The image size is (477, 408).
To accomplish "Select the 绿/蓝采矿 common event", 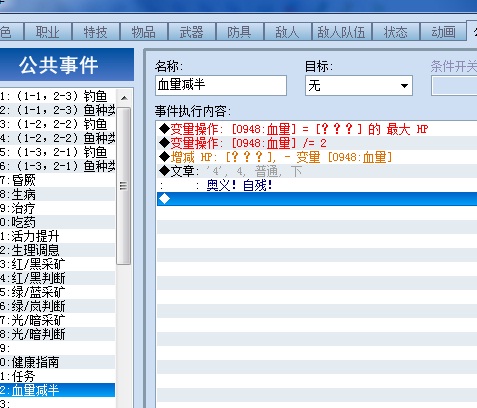I will coord(57,292).
